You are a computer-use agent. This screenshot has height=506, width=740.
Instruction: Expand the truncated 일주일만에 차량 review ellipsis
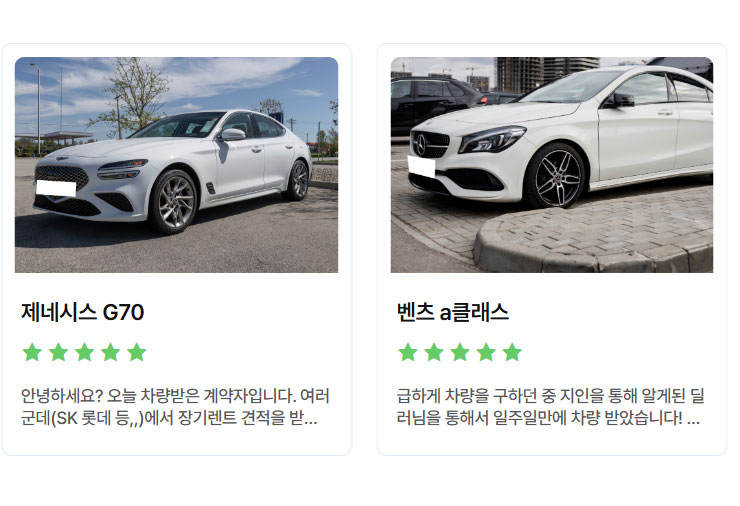pos(693,418)
